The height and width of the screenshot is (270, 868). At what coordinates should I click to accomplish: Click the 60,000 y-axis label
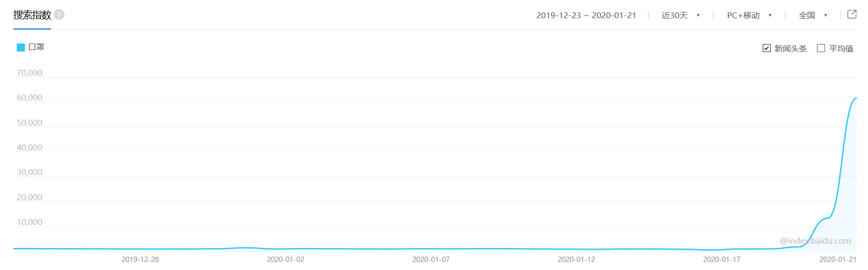pos(30,98)
